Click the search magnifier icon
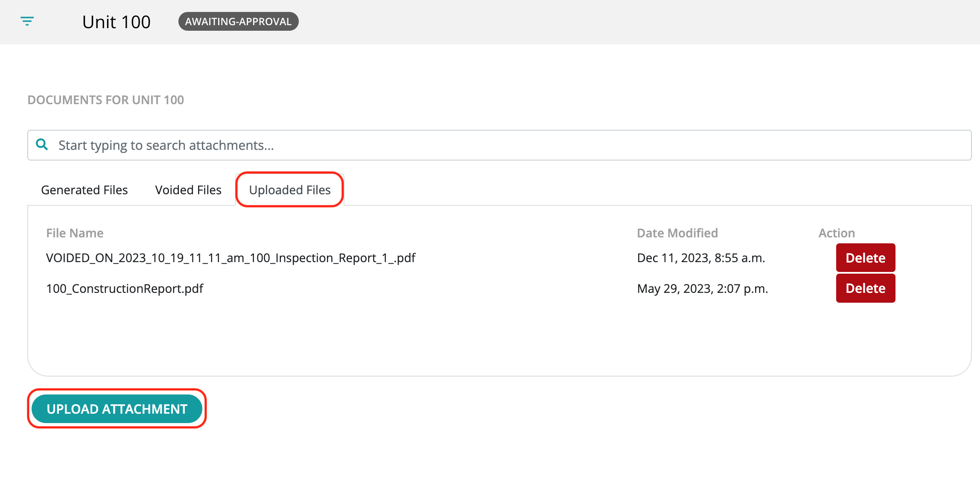Viewport: 980px width, 479px height. 42,145
